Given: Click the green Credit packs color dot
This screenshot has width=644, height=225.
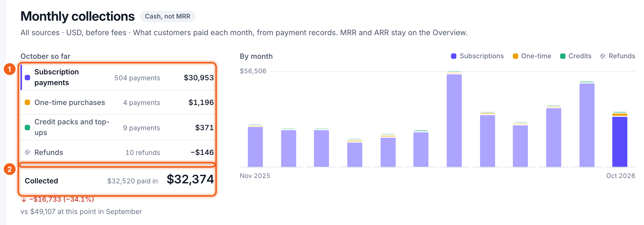Looking at the screenshot, I should click(x=27, y=128).
